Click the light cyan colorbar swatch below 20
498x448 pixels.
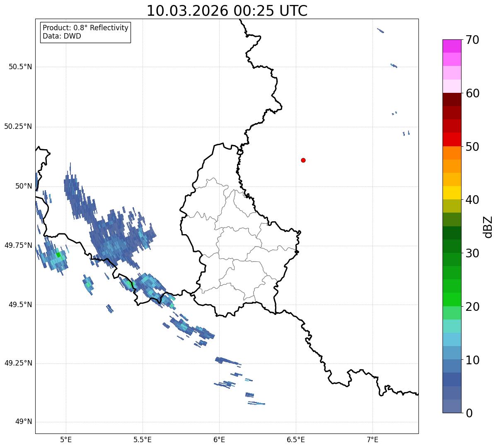(452, 326)
